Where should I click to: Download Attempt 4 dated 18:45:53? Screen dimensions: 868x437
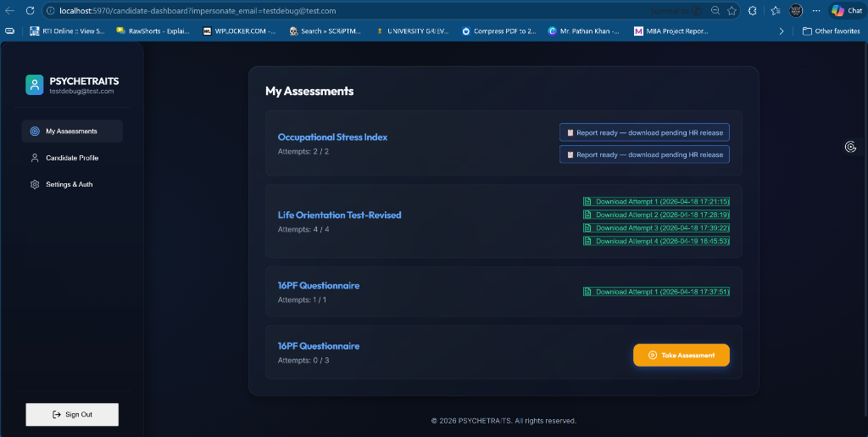(x=656, y=241)
